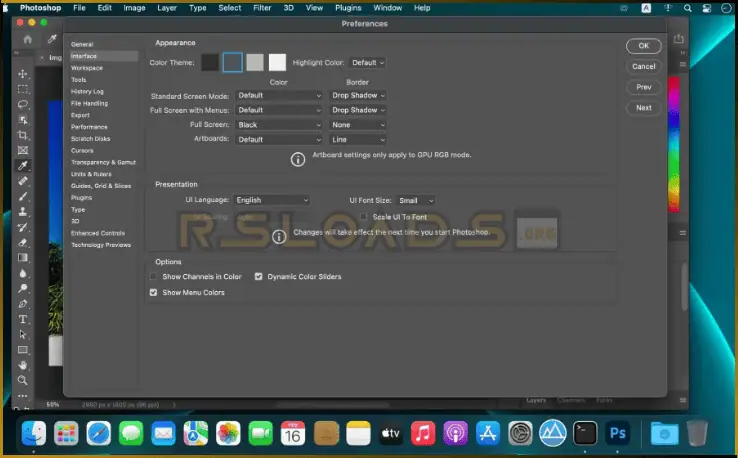Select Performance preferences category

(89, 127)
